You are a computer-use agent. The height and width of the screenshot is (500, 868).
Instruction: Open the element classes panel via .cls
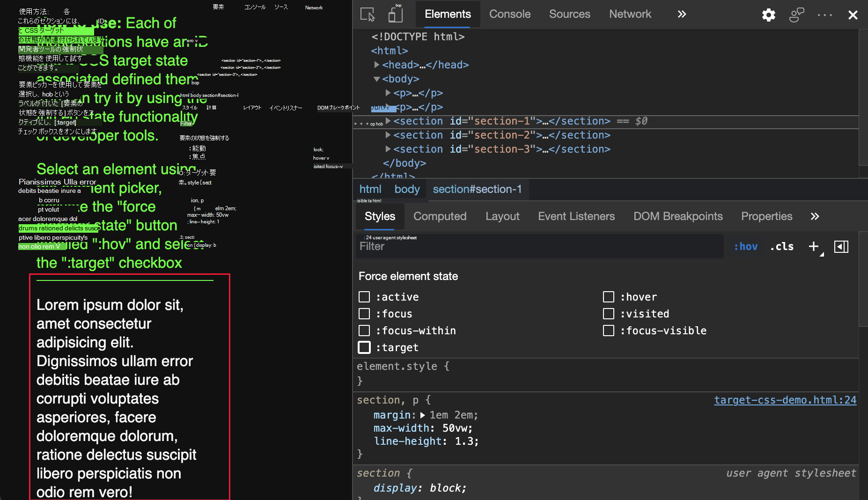[781, 246]
